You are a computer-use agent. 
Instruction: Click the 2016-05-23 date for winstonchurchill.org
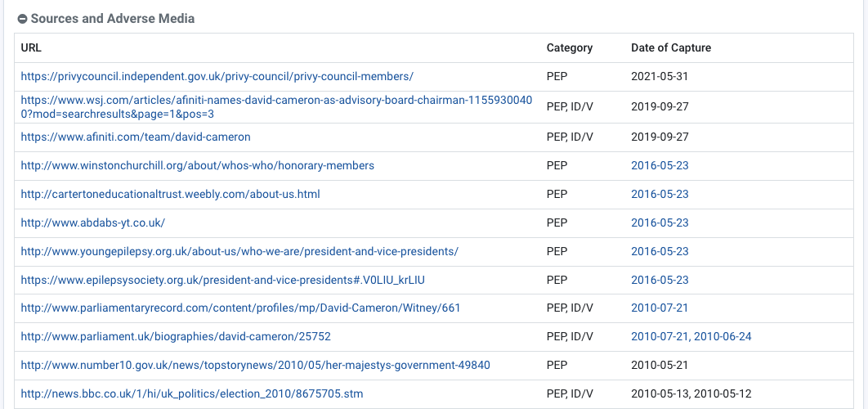point(660,166)
